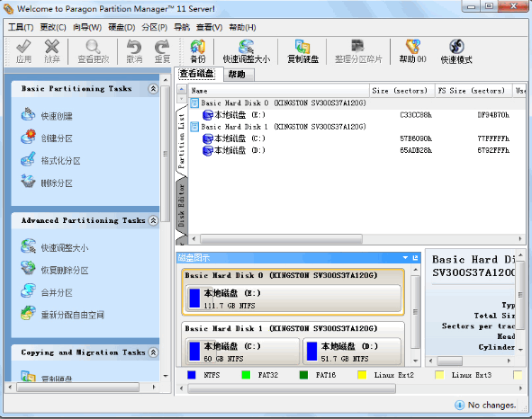This screenshot has height=419, width=532.
Task: Select the Disk Editor vertical tab
Action: point(181,205)
